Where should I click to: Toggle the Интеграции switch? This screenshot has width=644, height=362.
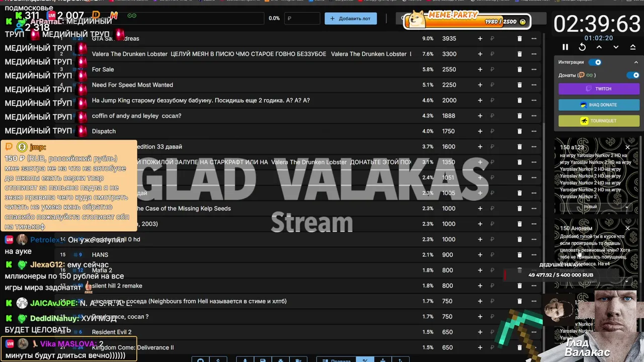pyautogui.click(x=595, y=62)
